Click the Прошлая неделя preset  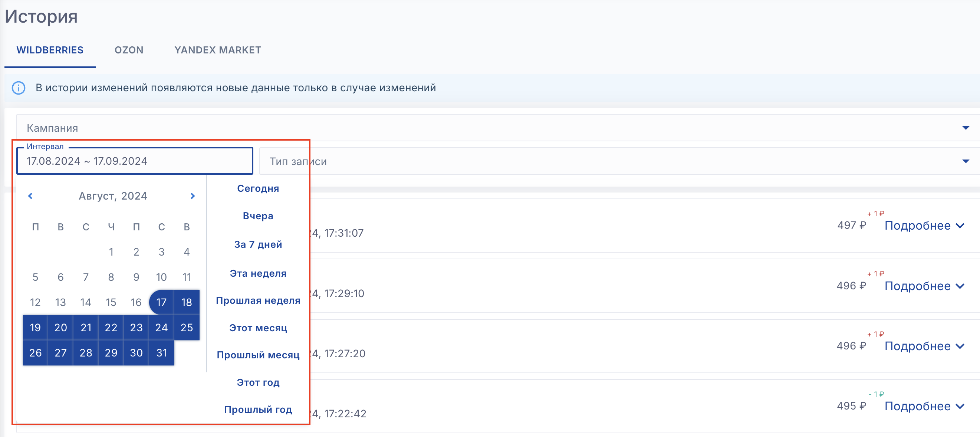pyautogui.click(x=258, y=300)
